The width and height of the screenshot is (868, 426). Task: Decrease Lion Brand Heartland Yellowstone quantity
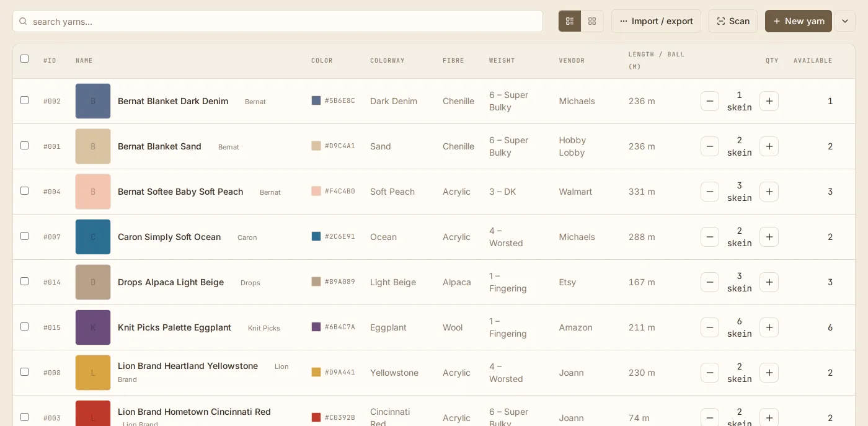click(x=710, y=373)
